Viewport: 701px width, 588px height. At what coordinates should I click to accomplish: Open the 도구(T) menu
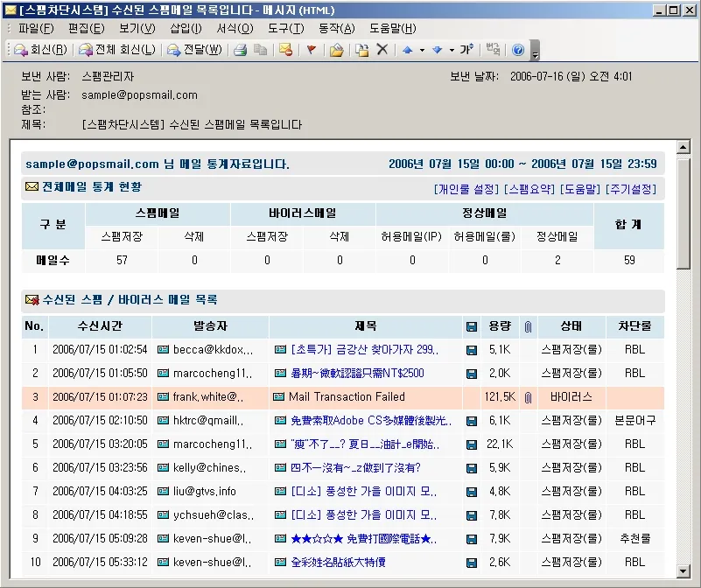pos(285,29)
